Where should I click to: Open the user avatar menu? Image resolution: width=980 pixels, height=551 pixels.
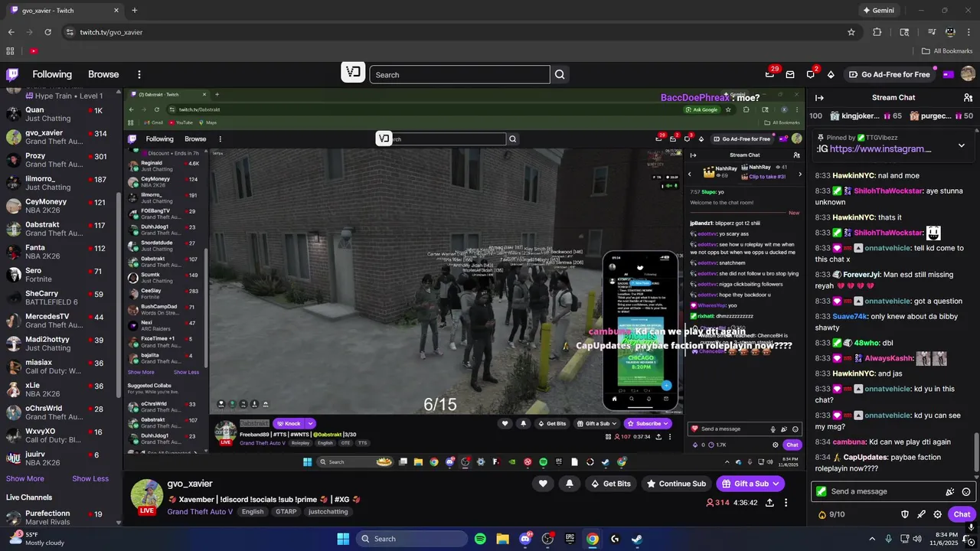(x=968, y=74)
